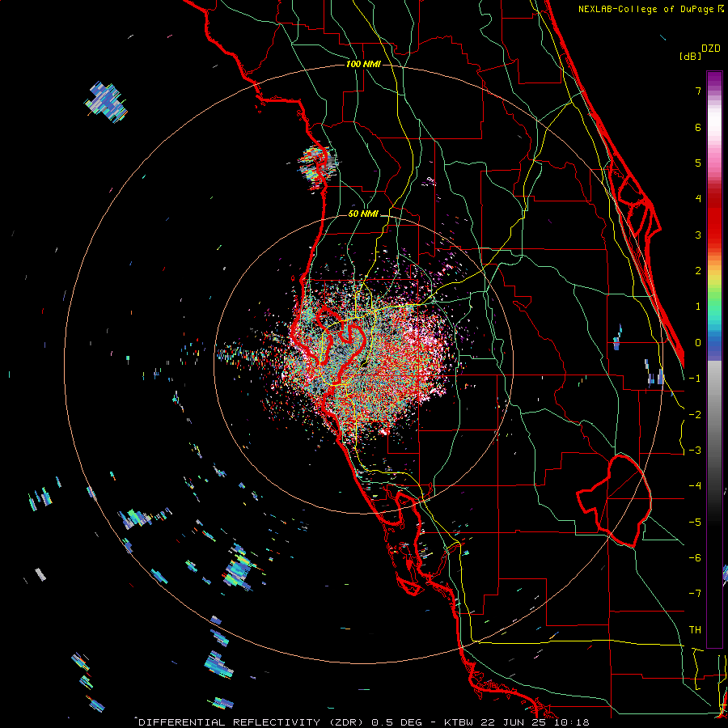This screenshot has height=728, width=728.
Task: Click the -5 value on the color scale
Action: [695, 523]
